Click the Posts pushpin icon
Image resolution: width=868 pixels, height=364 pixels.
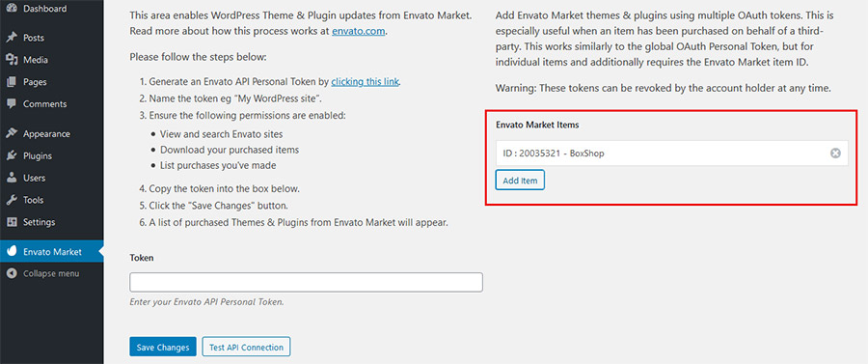click(12, 38)
